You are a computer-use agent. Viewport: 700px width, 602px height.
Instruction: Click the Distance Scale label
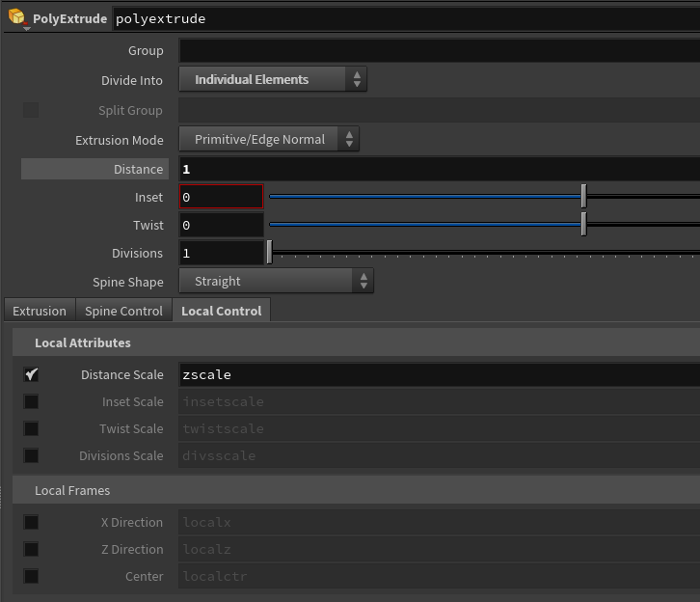(x=122, y=374)
